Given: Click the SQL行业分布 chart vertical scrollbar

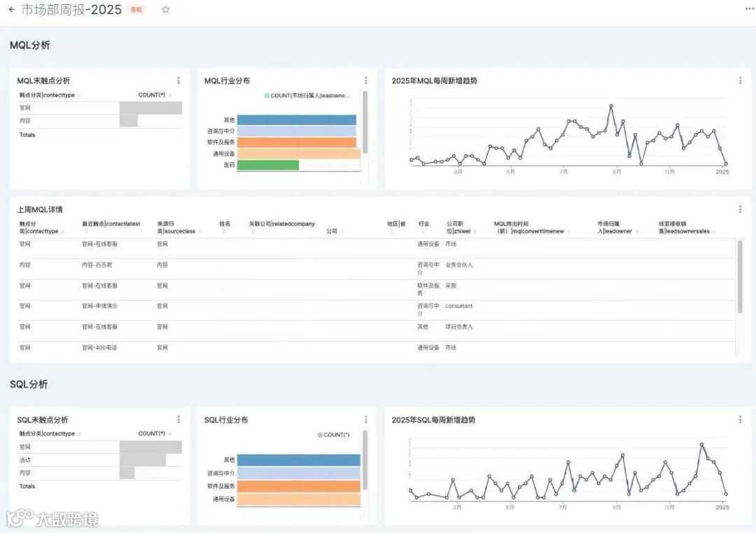Looking at the screenshot, I should (365, 459).
